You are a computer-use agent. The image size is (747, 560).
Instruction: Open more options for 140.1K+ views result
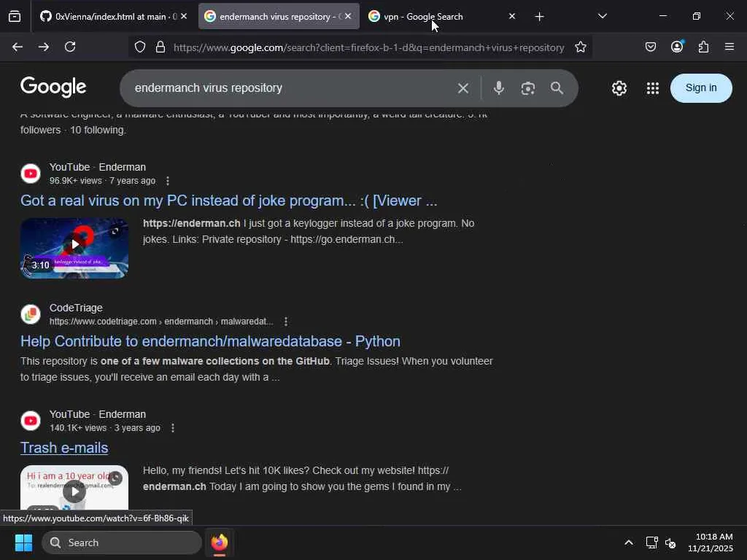[x=173, y=428]
